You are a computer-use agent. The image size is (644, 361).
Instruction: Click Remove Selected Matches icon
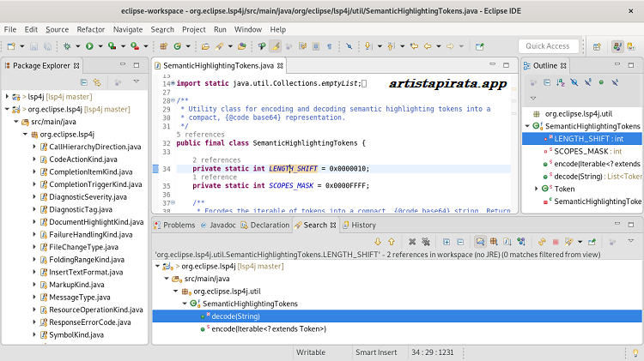(412, 242)
